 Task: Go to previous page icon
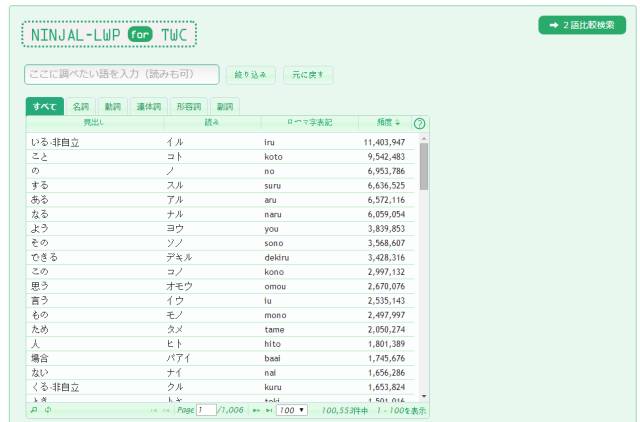click(166, 410)
